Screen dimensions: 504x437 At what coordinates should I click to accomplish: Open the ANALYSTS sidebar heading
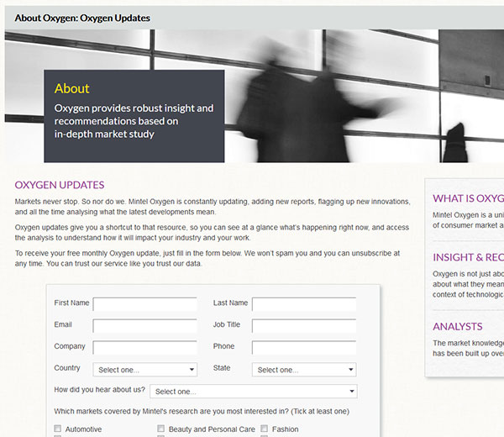[x=458, y=326]
